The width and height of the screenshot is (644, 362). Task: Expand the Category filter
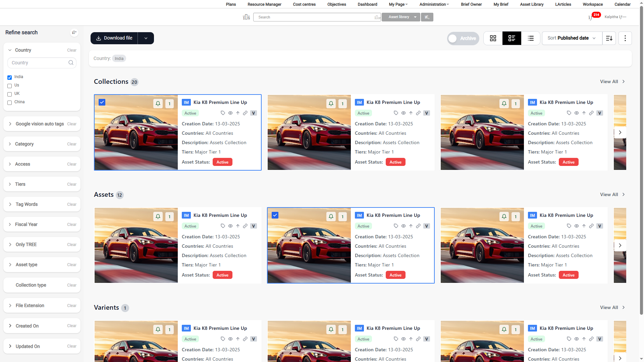[10, 144]
